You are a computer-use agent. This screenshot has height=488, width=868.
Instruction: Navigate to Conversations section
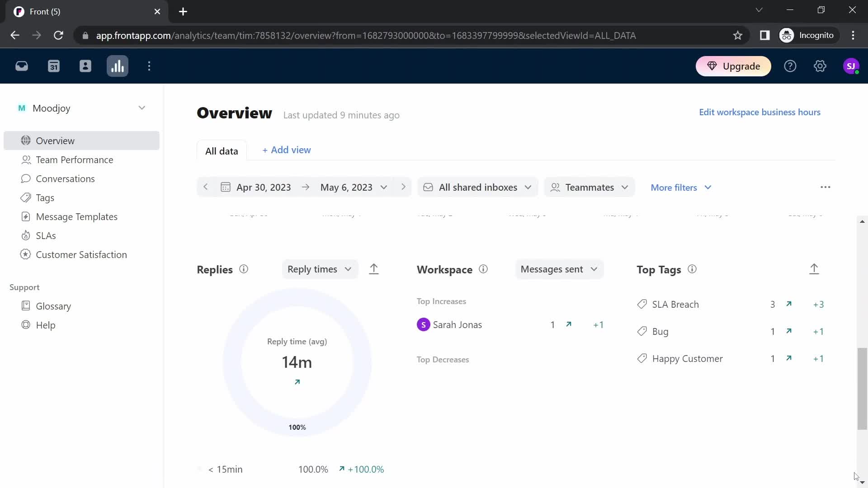pos(65,178)
